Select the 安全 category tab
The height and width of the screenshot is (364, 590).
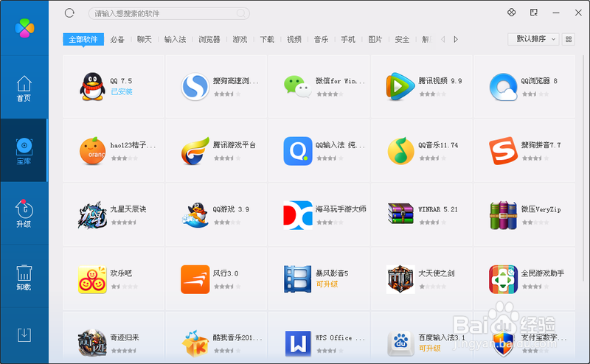click(402, 39)
